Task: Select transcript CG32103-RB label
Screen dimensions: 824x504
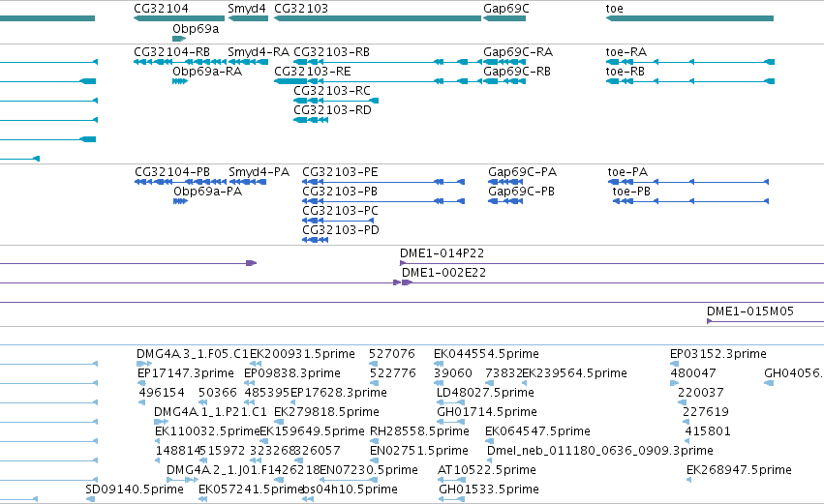Action: coord(331,52)
